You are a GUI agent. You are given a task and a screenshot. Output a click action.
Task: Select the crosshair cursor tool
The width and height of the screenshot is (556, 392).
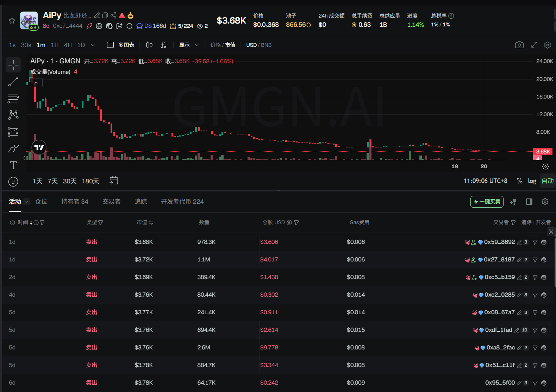(x=13, y=65)
